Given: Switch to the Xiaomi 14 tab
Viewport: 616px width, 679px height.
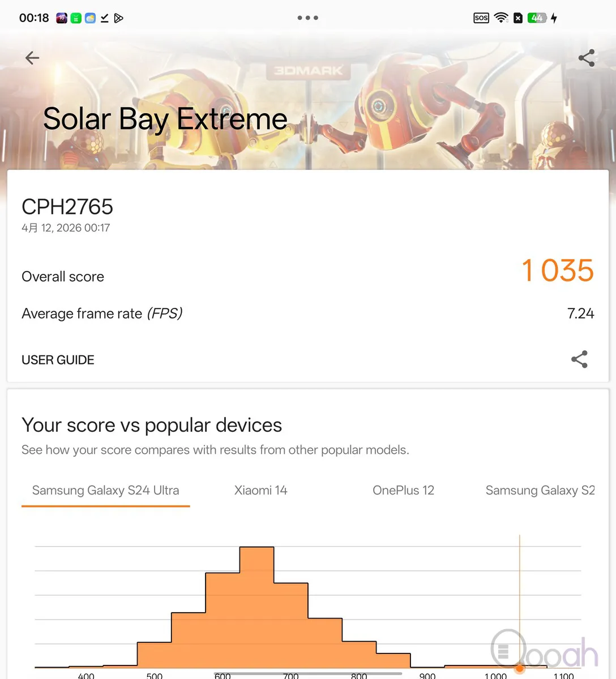Looking at the screenshot, I should [260, 491].
